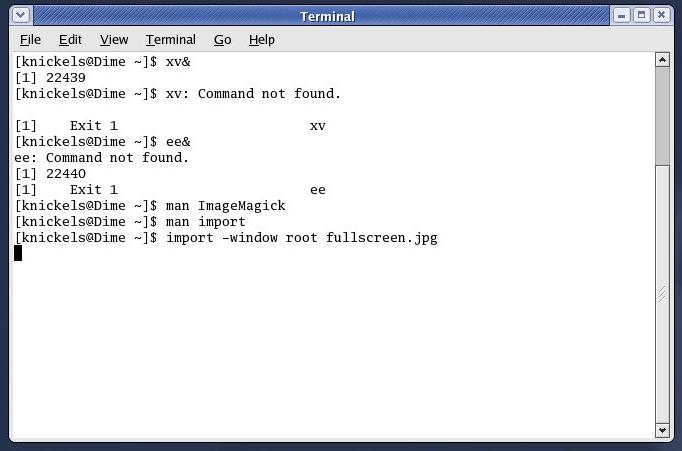Click the 'xv: Command not found.' message

point(253,94)
